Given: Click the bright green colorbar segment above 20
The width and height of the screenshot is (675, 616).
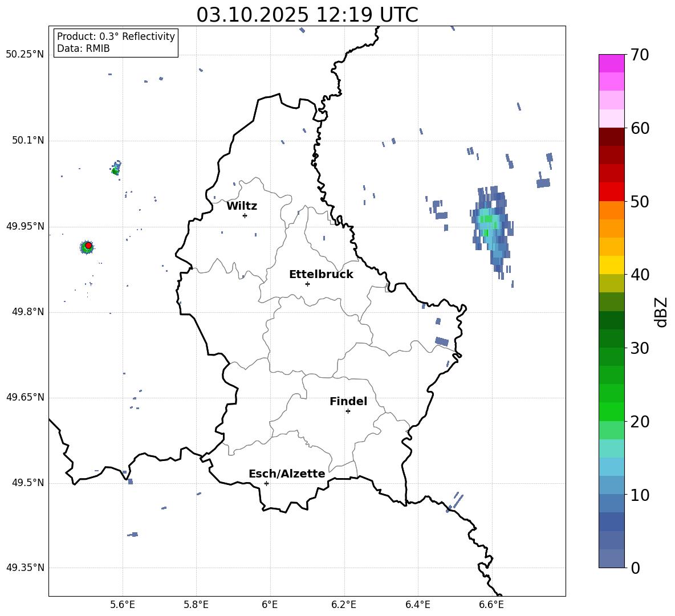Looking at the screenshot, I should click(x=611, y=411).
